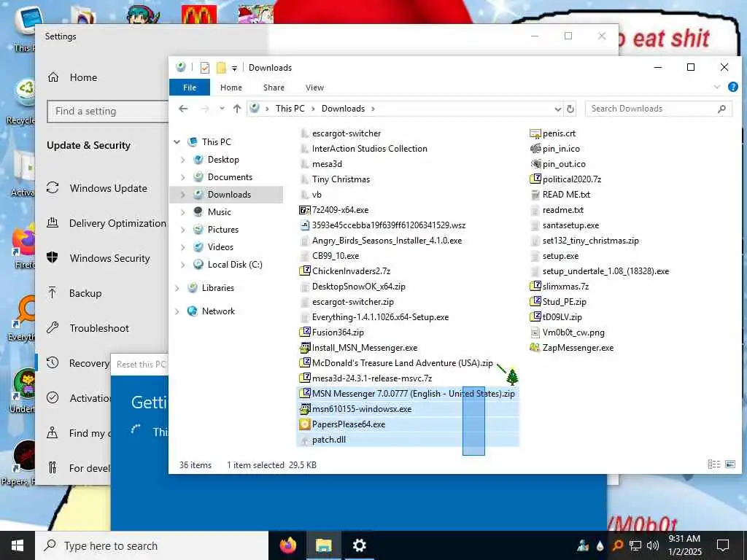Open the File ribbon tab
The image size is (747, 560).
click(x=190, y=87)
